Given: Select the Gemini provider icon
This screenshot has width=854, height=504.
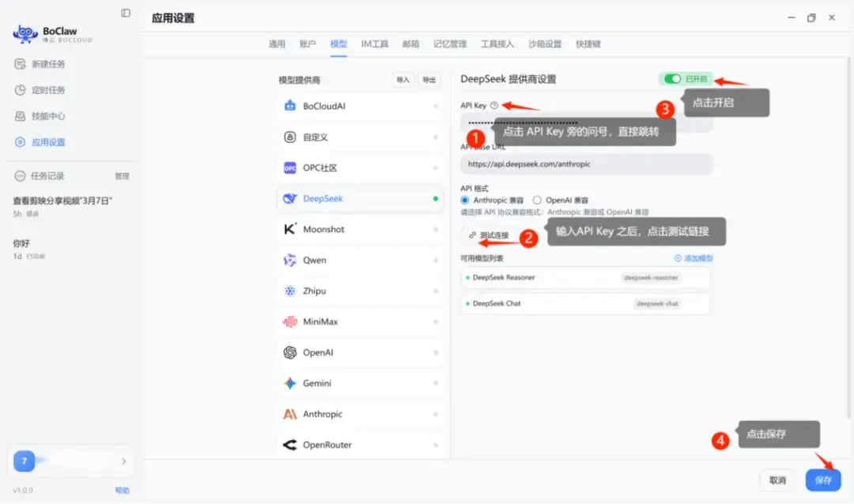Looking at the screenshot, I should point(289,383).
